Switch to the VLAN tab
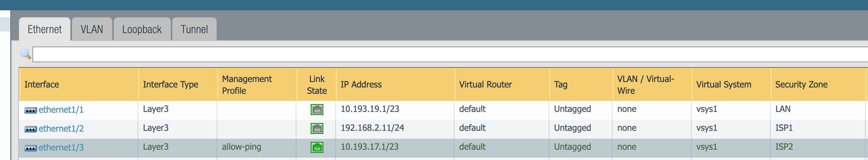The image size is (868, 160). pos(92,30)
